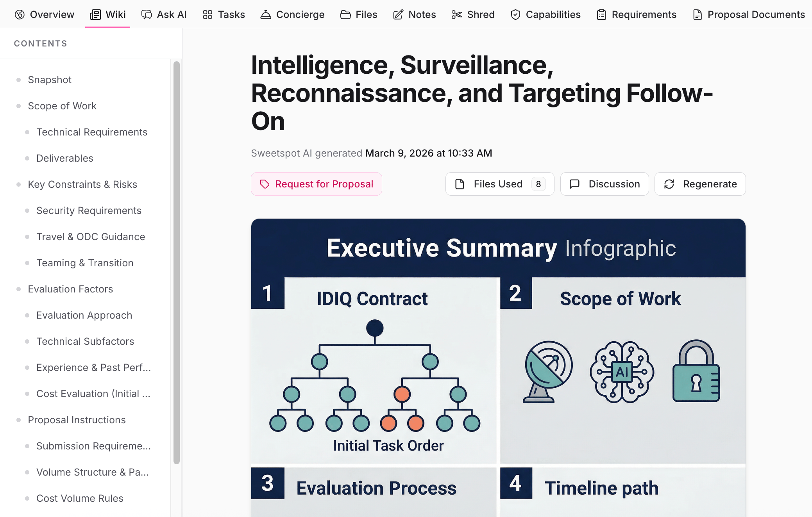Open Security Requirements in contents

point(89,210)
